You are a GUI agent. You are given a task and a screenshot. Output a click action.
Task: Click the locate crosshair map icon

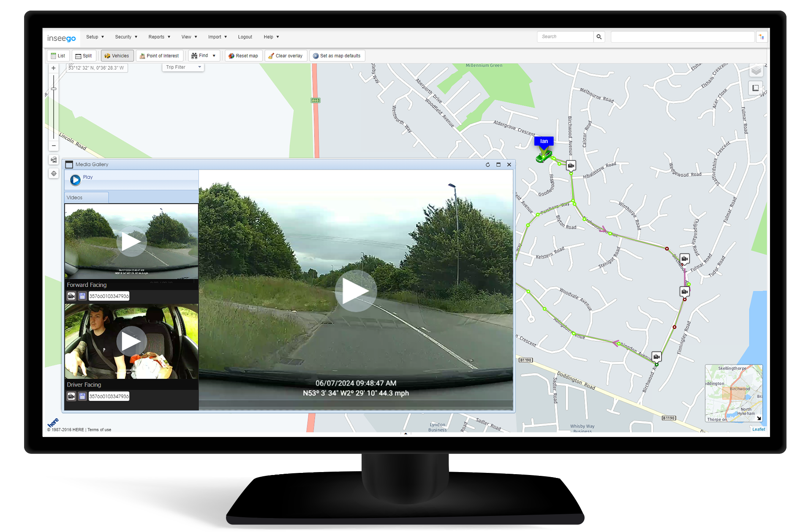click(54, 174)
